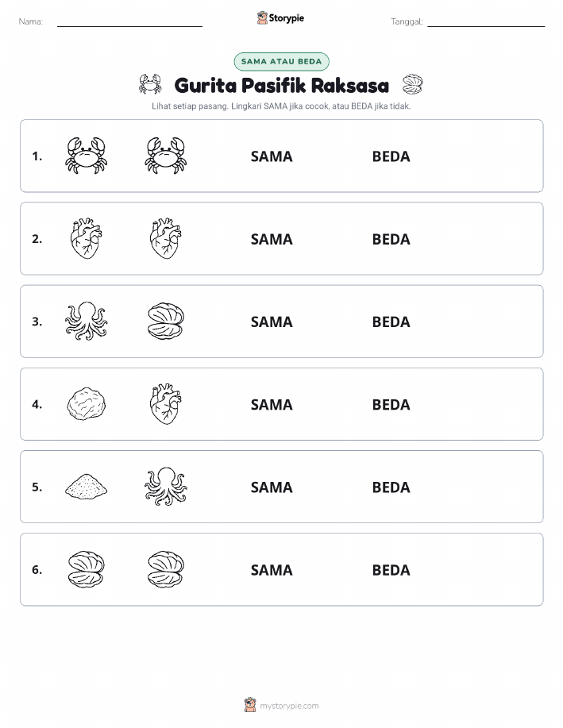
Task: Select SAMA for row 6
Action: [x=272, y=570]
